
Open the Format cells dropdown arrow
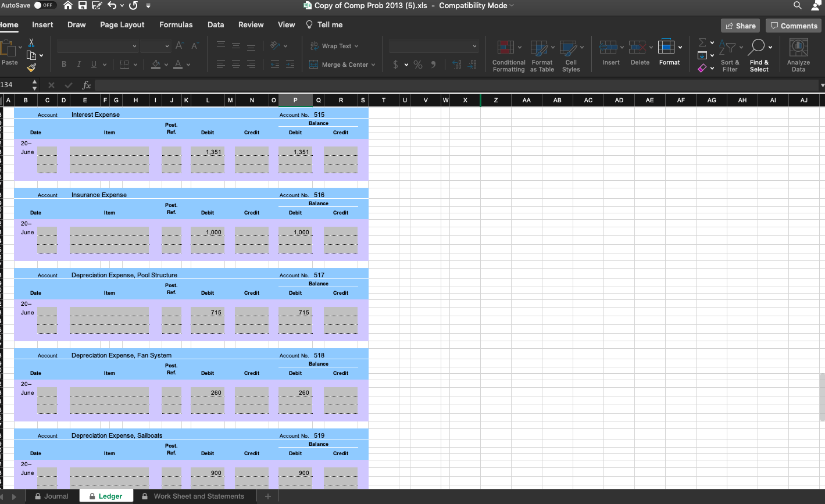coord(680,47)
